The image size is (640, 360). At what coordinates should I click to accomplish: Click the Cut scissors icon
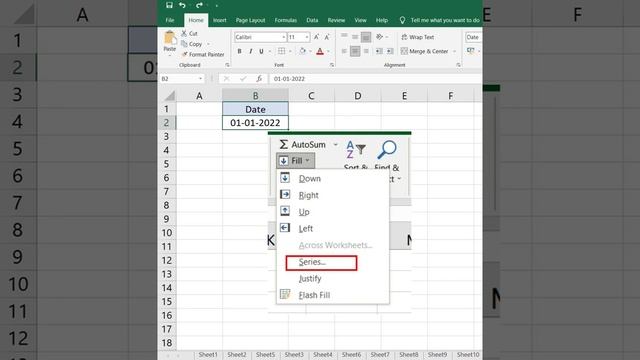pyautogui.click(x=184, y=33)
